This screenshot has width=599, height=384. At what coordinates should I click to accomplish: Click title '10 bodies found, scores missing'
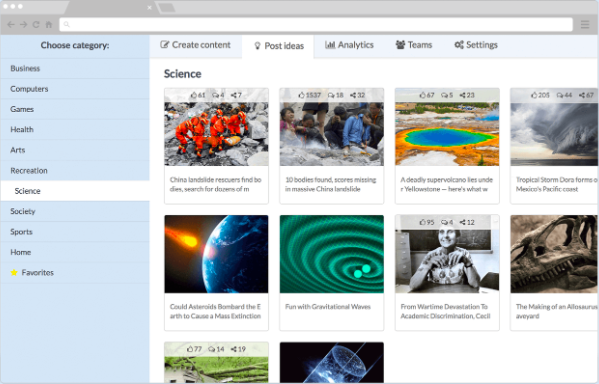pyautogui.click(x=331, y=180)
